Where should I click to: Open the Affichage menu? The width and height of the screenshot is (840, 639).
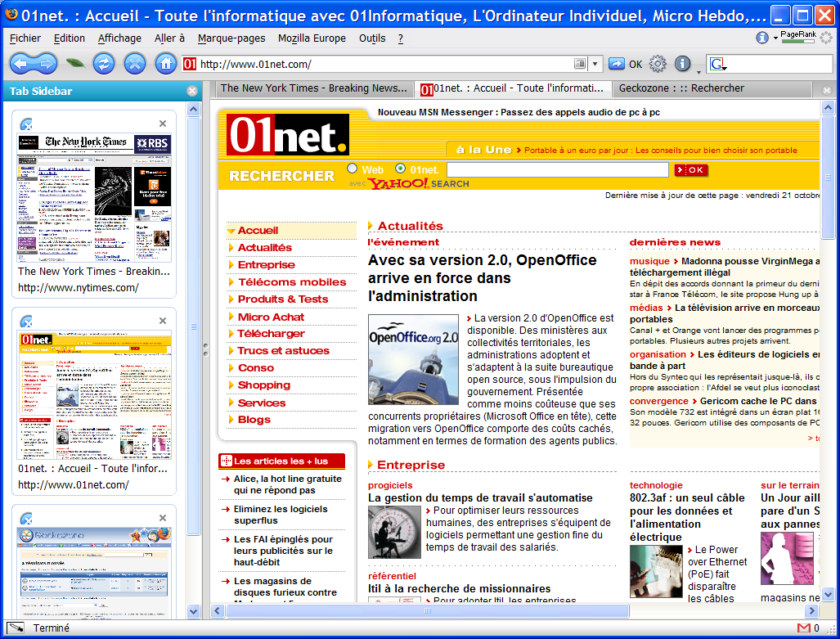[119, 38]
